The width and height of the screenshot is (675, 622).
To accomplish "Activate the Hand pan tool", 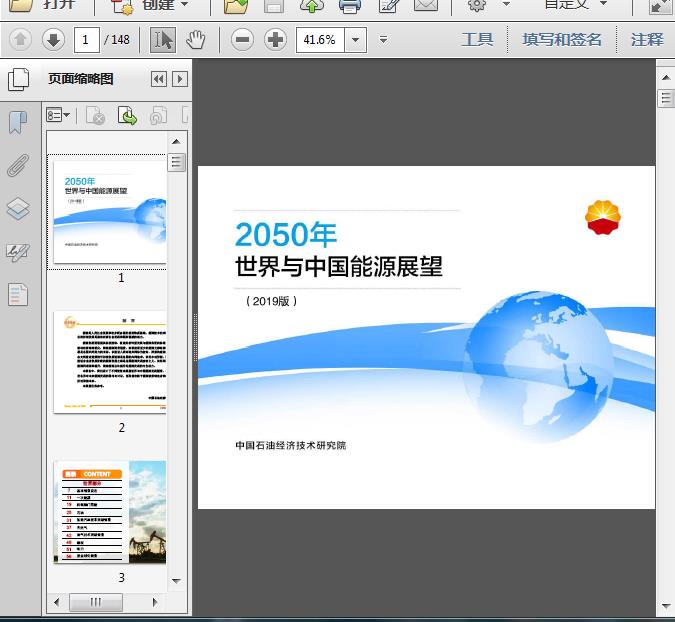I will 195,40.
